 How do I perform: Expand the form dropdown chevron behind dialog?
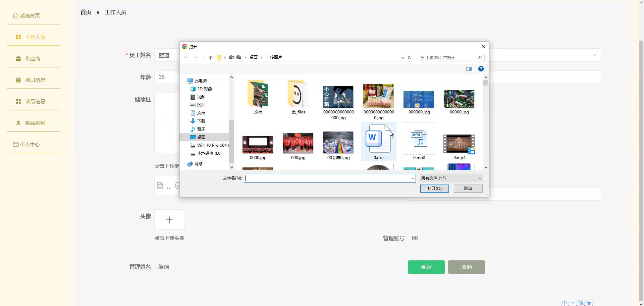(x=595, y=55)
